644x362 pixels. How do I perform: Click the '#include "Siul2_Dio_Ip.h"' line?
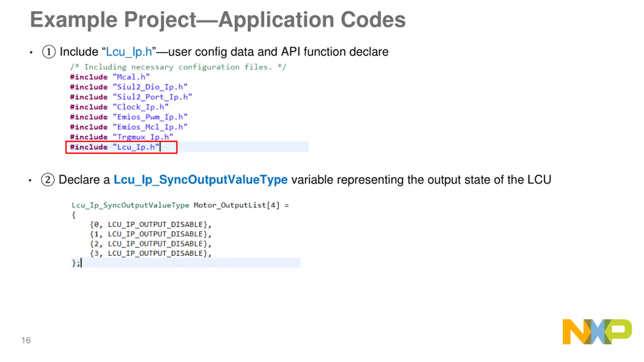tap(129, 87)
